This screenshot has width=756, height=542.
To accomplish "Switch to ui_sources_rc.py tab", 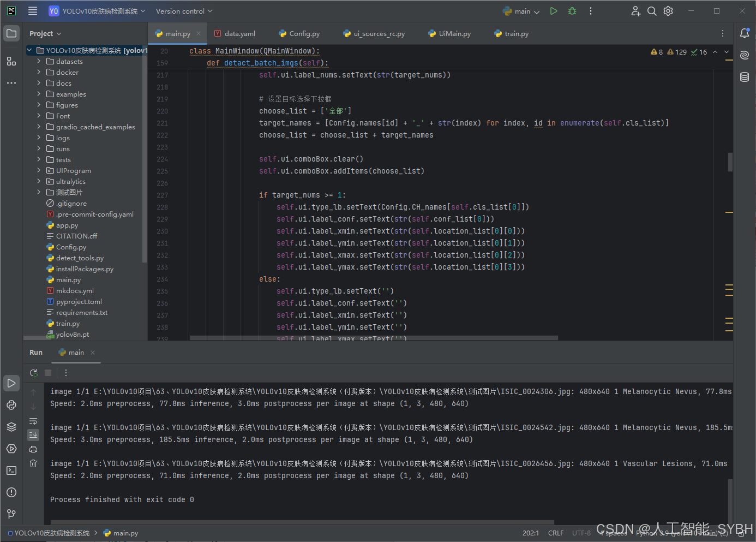I will (374, 33).
